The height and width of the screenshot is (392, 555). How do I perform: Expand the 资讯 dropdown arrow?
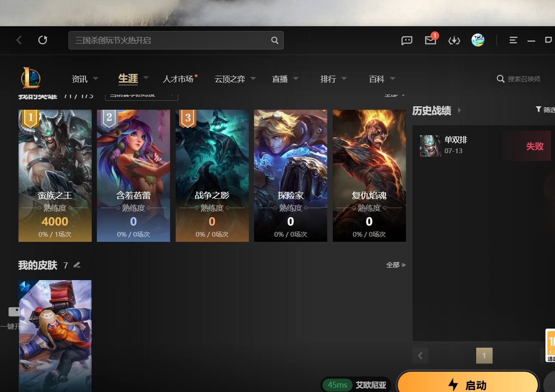[96, 79]
